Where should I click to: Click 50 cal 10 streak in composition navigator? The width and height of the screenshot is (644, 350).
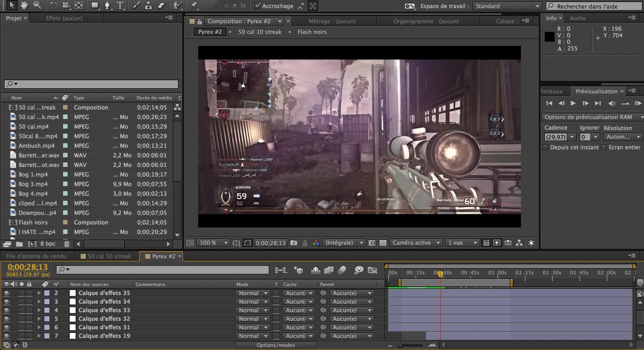pos(260,32)
